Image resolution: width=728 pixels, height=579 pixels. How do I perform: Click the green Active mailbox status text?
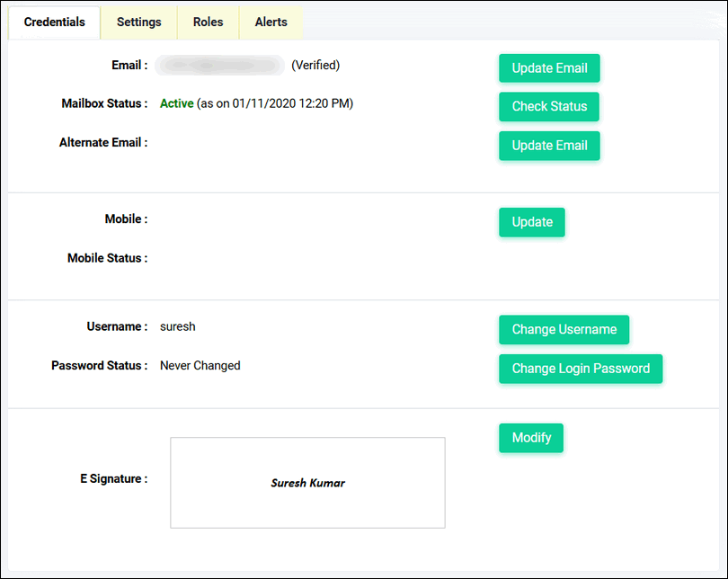pyautogui.click(x=176, y=103)
